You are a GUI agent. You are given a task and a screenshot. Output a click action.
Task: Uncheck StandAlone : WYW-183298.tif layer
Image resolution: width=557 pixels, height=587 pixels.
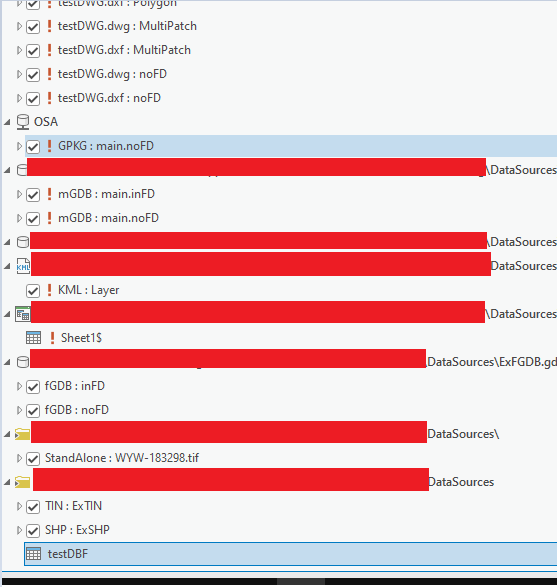tap(33, 458)
